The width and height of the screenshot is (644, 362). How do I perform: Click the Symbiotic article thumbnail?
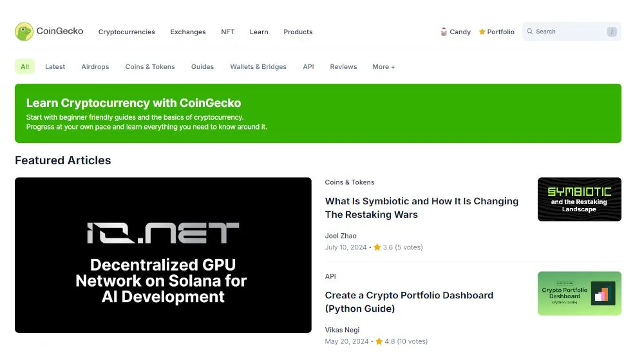[x=579, y=200]
